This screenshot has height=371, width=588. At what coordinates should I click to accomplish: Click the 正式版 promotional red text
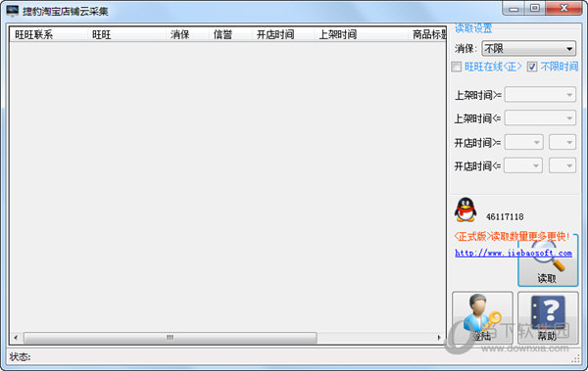(512, 237)
